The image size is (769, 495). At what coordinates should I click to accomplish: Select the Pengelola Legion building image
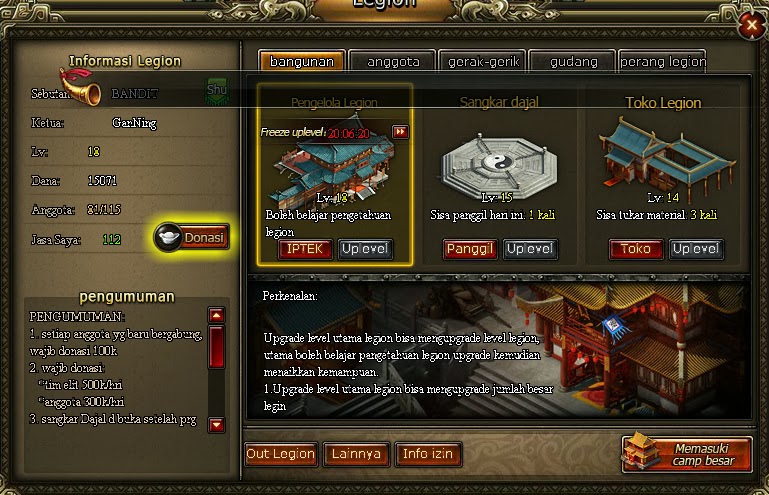click(333, 166)
